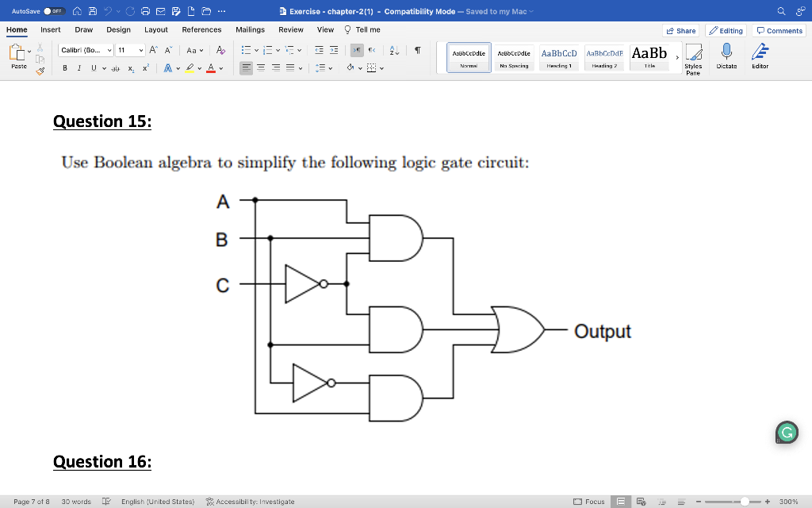Click the Share button

680,29
